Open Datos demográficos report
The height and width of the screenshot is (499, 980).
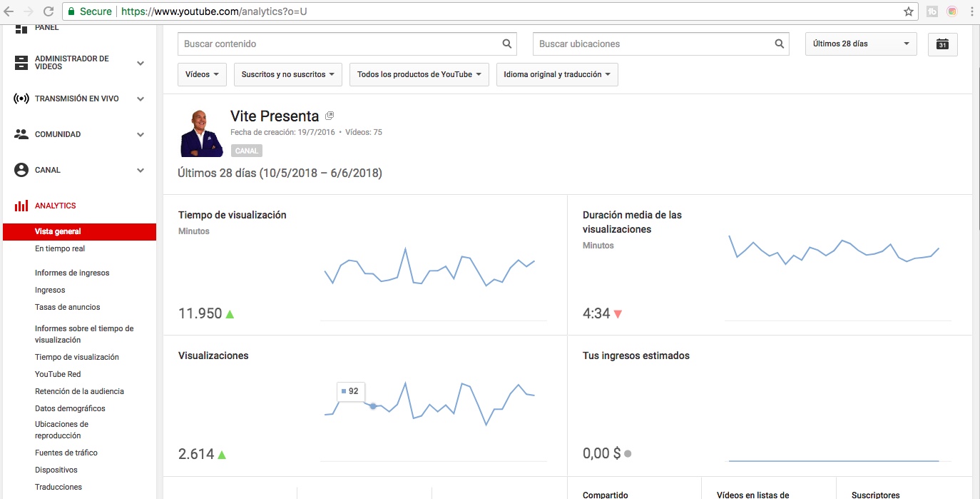click(x=70, y=408)
